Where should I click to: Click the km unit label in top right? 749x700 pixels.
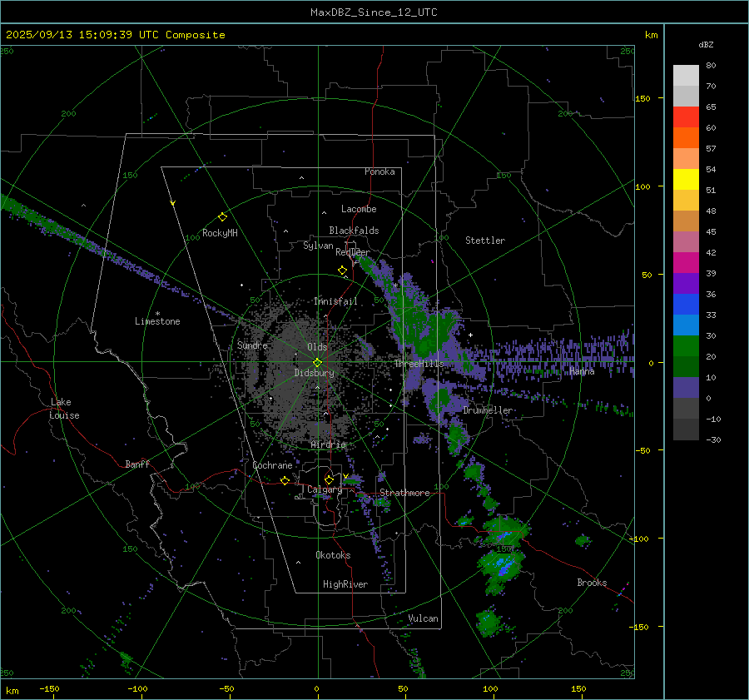[651, 35]
